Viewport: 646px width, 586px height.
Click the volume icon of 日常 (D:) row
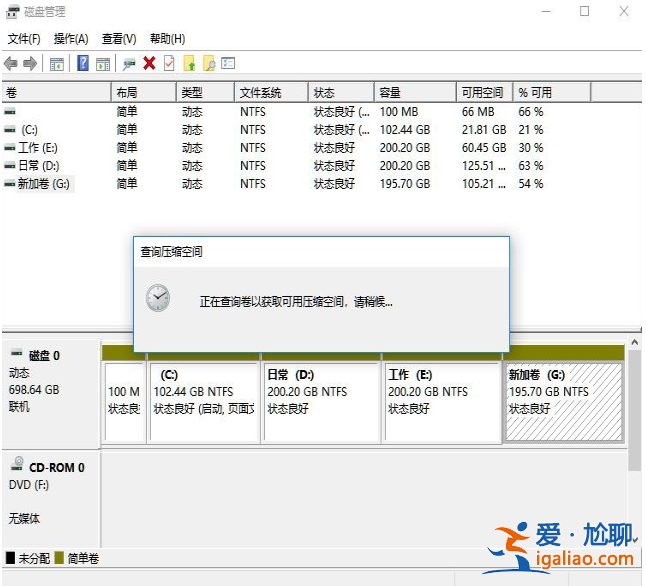tap(10, 166)
